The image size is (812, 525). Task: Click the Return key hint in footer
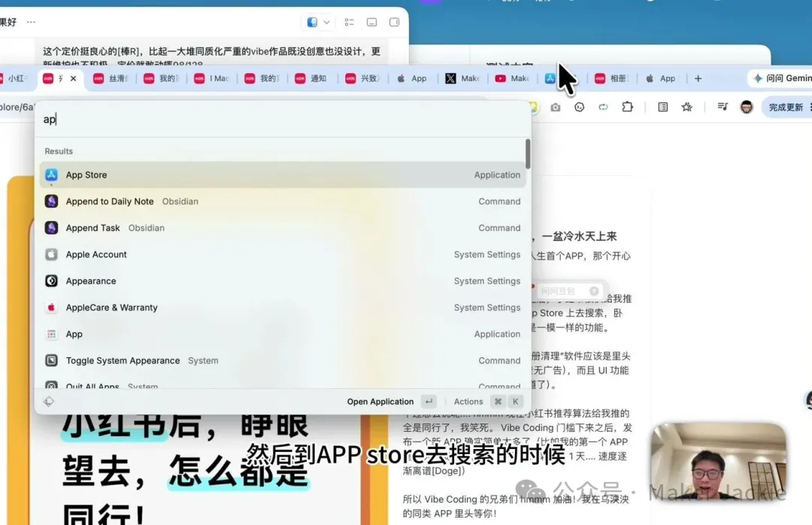[x=429, y=402]
